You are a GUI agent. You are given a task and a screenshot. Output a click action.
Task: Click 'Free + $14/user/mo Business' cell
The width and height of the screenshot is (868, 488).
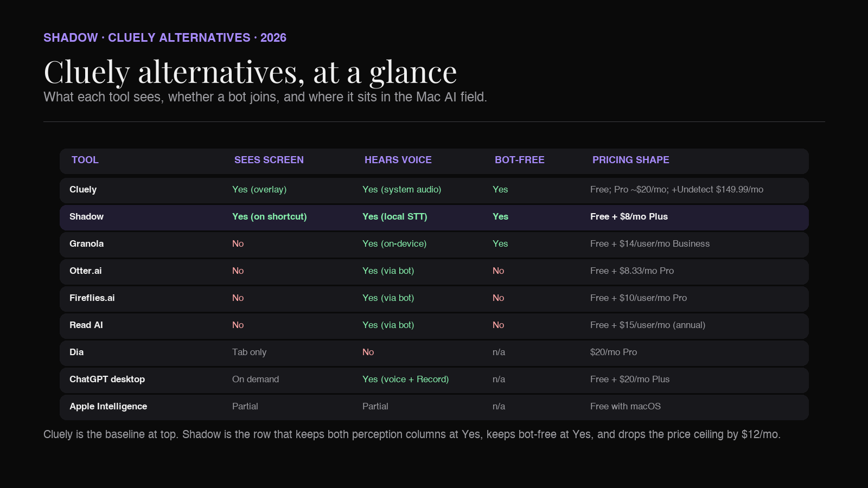[x=650, y=244]
